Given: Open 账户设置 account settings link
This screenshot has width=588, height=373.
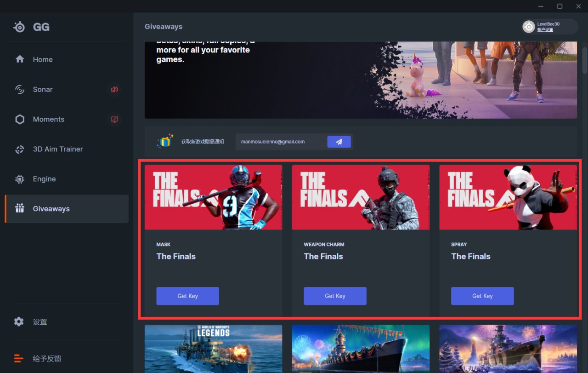Looking at the screenshot, I should (x=545, y=30).
